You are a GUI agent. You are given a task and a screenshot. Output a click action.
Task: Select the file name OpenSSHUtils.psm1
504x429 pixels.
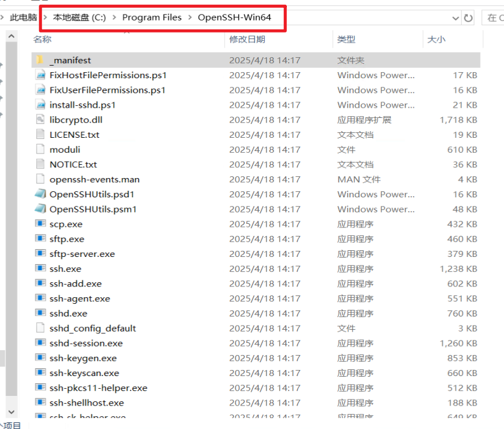click(93, 209)
